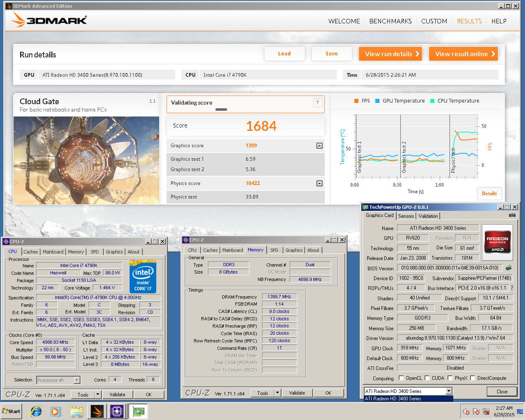Open the CUSTOM tab in 3DMark
Screen dimensions: 525x420
[x=434, y=21]
